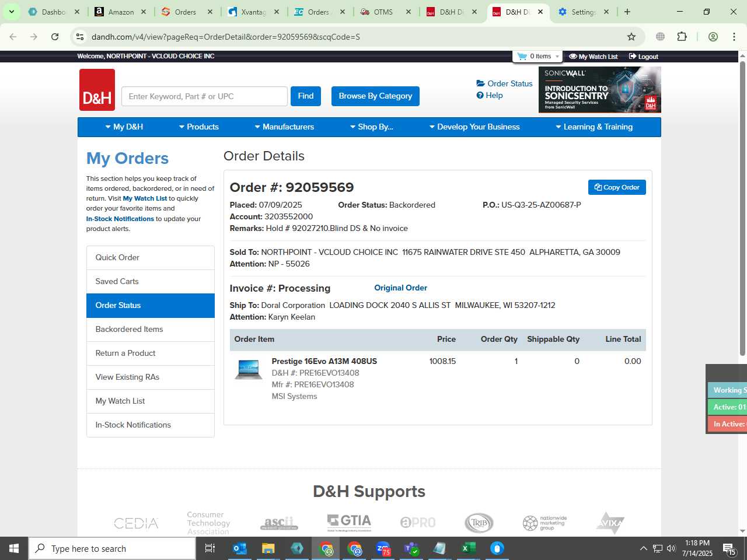Open Microsoft Teams from taskbar
This screenshot has height=560, width=747.
pyautogui.click(x=411, y=548)
